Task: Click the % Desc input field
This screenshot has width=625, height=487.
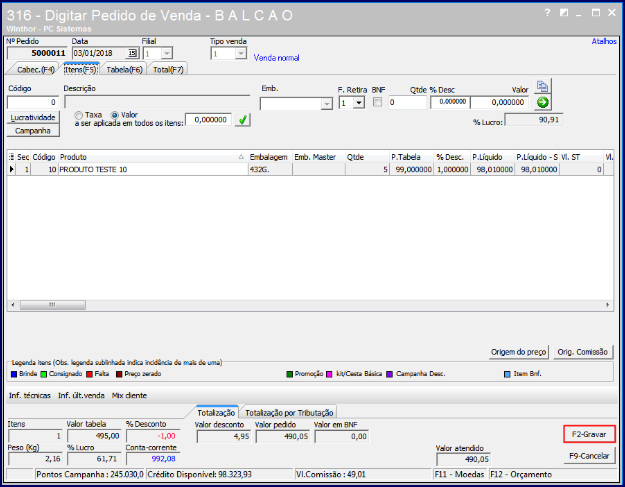Action: coord(450,102)
